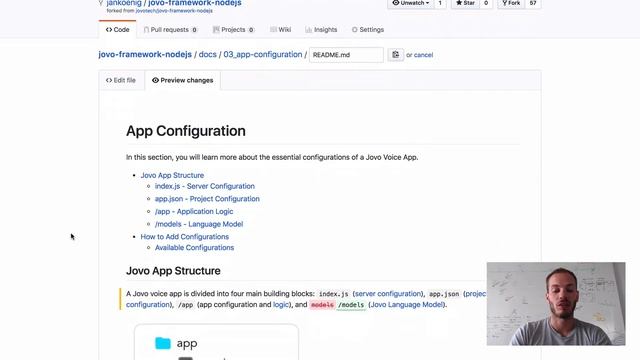
Task: Go to docs folder breadcrumb
Action: (x=207, y=55)
